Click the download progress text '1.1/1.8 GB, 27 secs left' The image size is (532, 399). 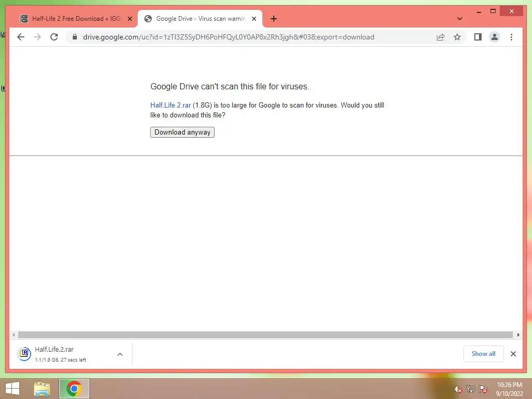point(60,360)
